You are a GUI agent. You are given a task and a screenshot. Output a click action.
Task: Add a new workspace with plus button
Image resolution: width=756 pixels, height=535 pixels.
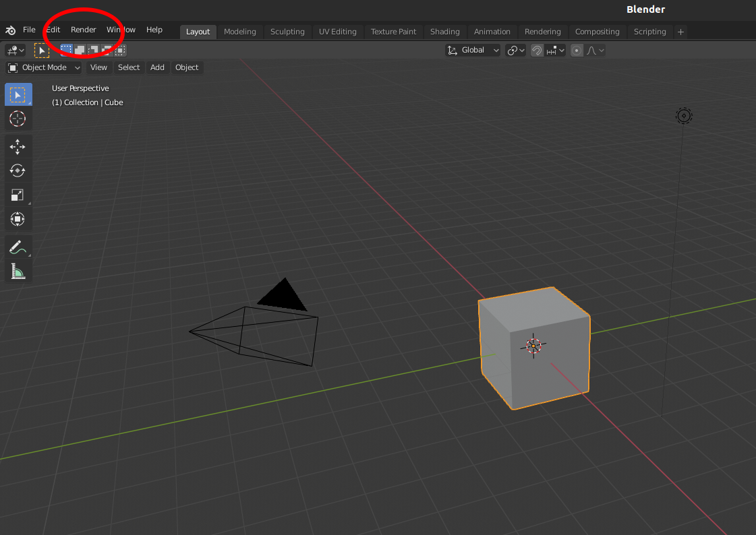[680, 32]
